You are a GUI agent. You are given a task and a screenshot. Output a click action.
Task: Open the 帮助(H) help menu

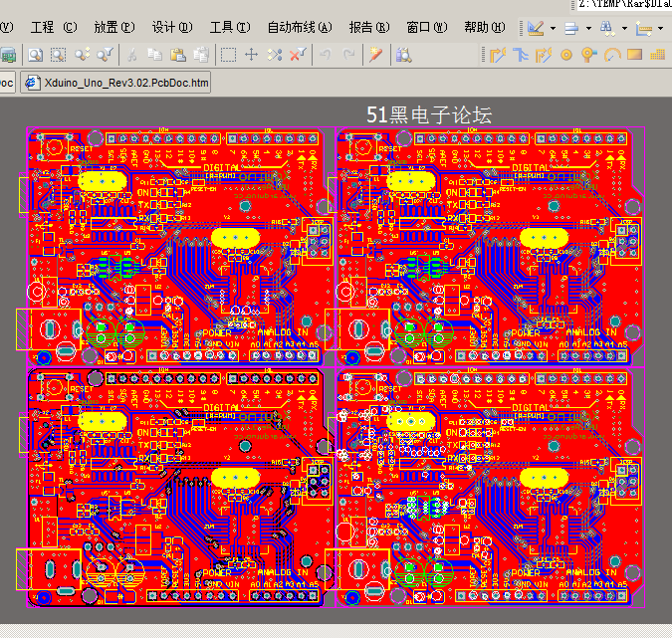pyautogui.click(x=484, y=28)
